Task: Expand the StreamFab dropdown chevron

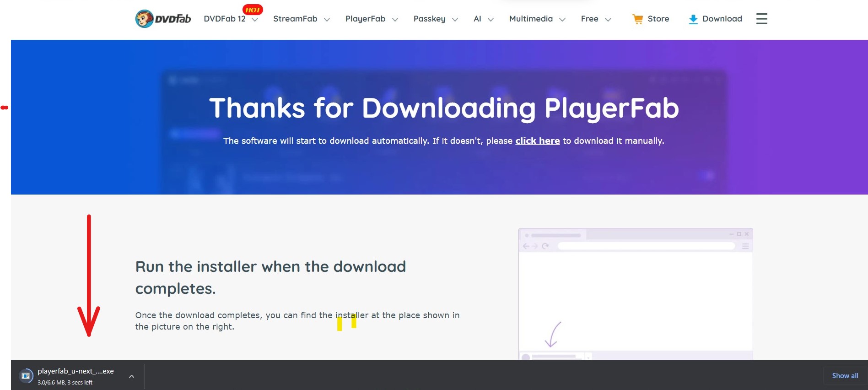Action: (x=327, y=20)
